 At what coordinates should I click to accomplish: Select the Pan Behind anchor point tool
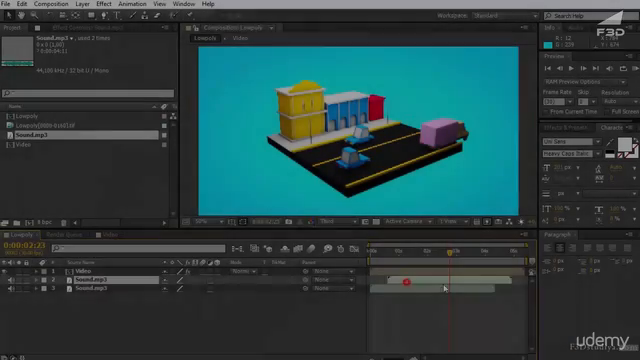point(76,16)
